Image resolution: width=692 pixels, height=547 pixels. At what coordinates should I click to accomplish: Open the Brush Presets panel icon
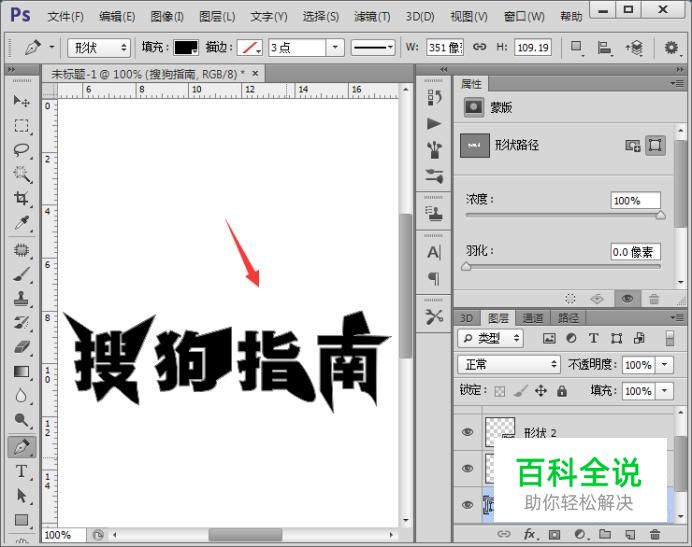click(434, 150)
